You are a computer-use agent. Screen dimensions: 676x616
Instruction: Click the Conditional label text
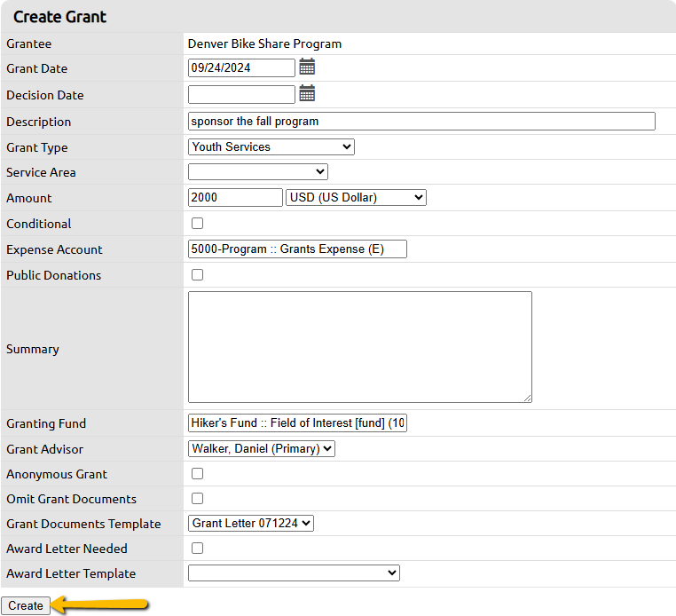[39, 224]
